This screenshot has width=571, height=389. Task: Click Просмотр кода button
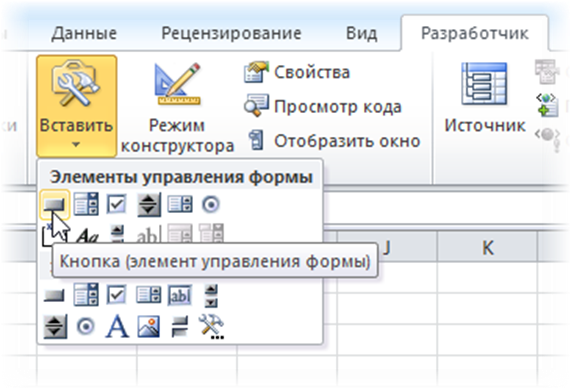(x=323, y=107)
